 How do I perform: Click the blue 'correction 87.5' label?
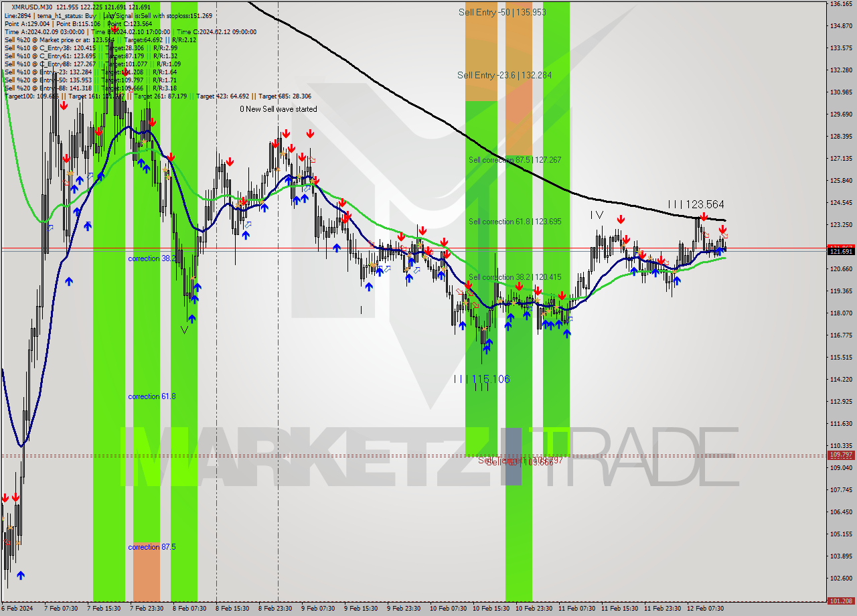tap(152, 547)
